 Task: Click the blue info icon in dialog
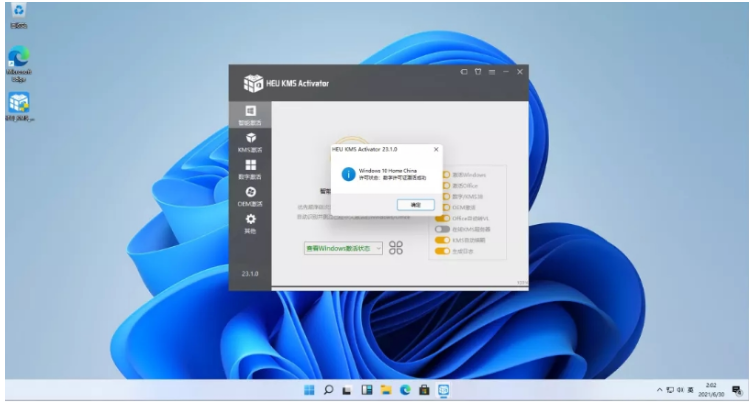point(347,174)
